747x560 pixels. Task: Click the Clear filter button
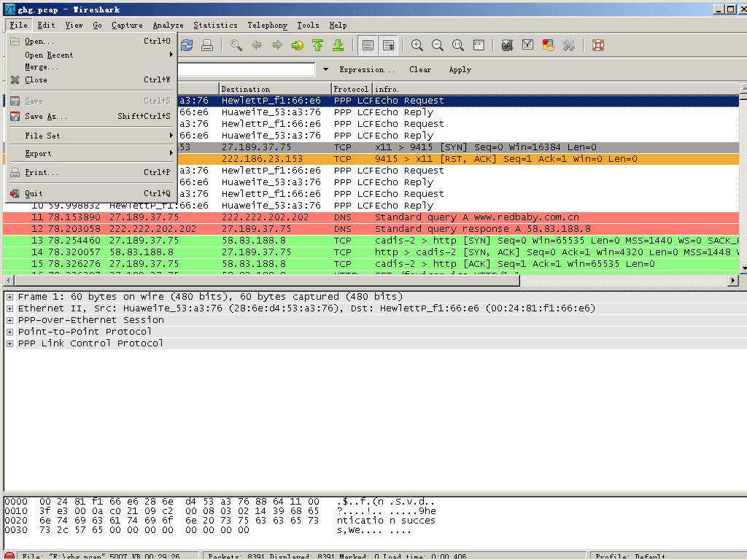(x=419, y=69)
